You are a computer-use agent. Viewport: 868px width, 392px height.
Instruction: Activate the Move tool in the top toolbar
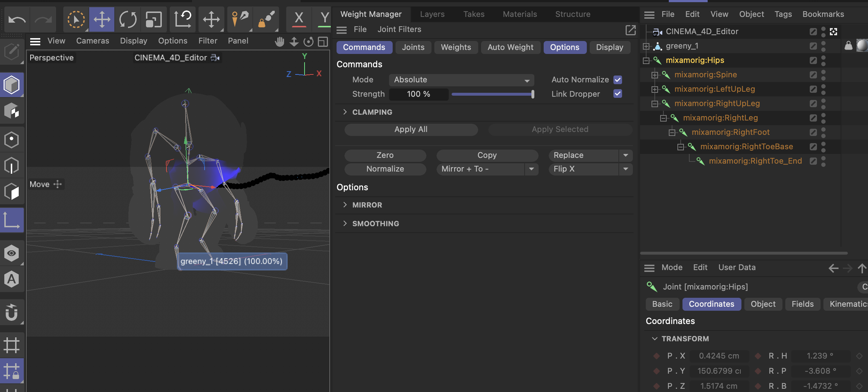coord(102,19)
